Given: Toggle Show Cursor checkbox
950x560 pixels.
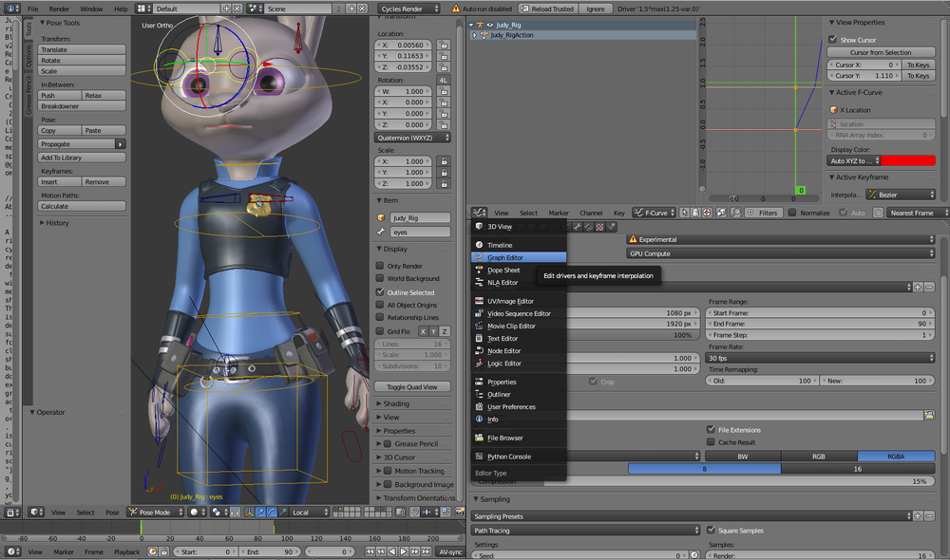Looking at the screenshot, I should 833,39.
